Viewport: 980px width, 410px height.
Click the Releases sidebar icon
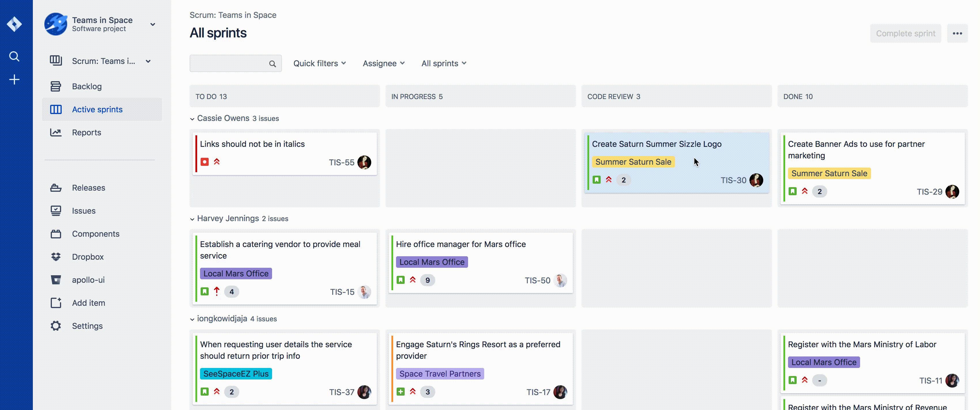(x=56, y=188)
